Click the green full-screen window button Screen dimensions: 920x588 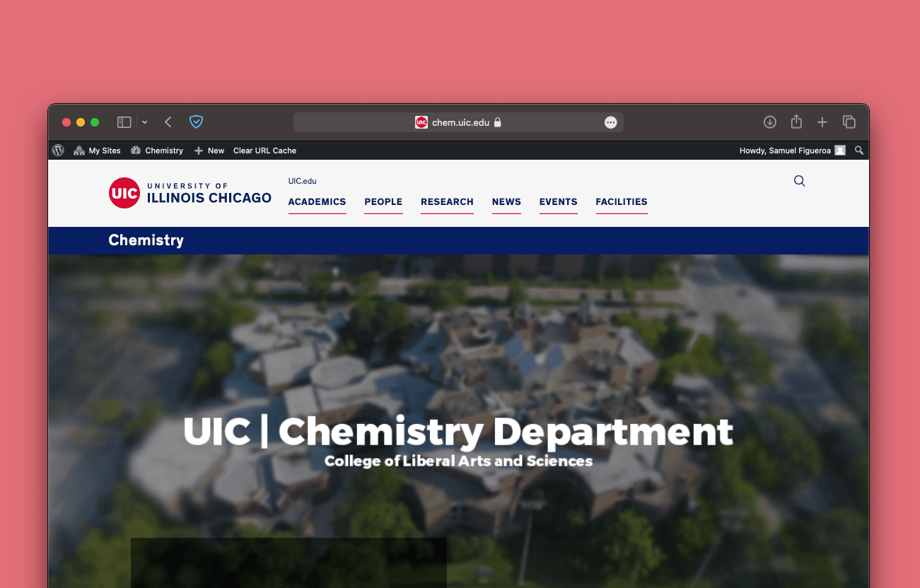point(95,122)
